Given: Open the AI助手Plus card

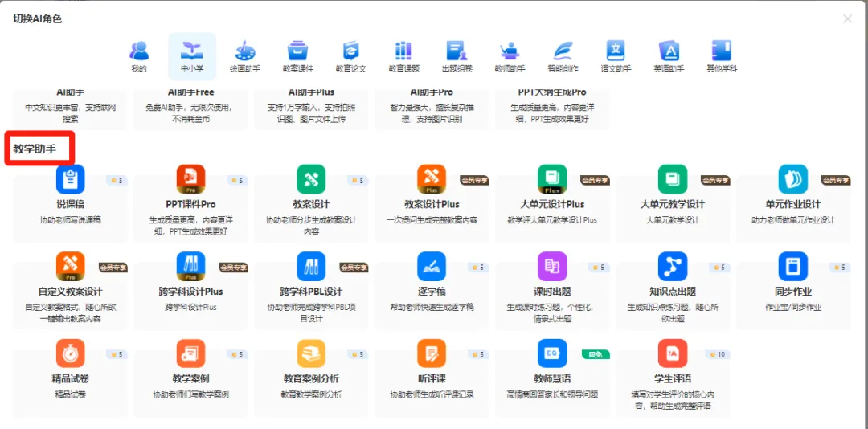Looking at the screenshot, I should pyautogui.click(x=311, y=108).
